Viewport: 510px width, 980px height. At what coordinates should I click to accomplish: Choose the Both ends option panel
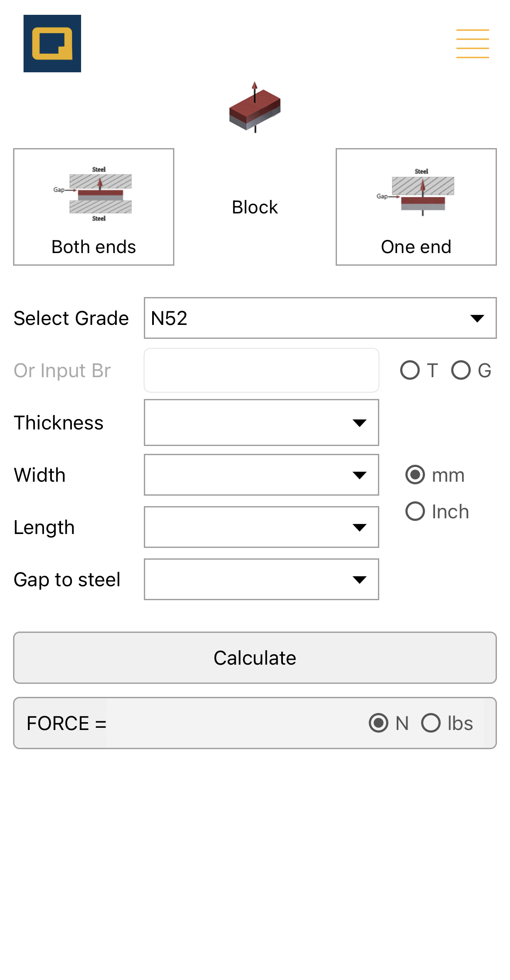(93, 207)
